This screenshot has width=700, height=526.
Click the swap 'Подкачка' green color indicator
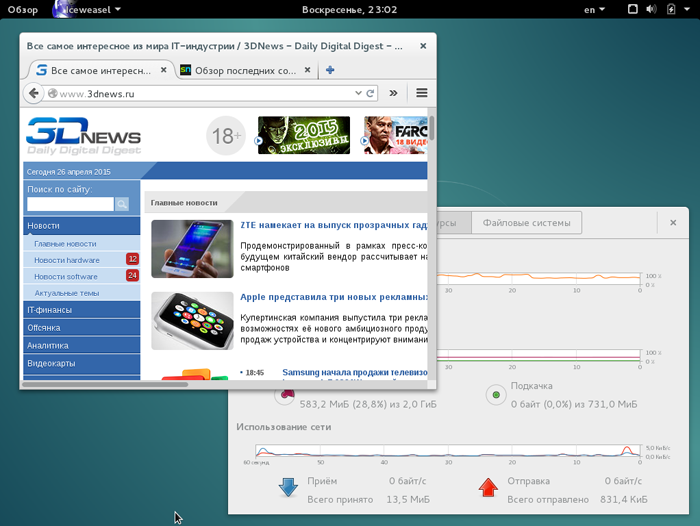click(x=496, y=395)
